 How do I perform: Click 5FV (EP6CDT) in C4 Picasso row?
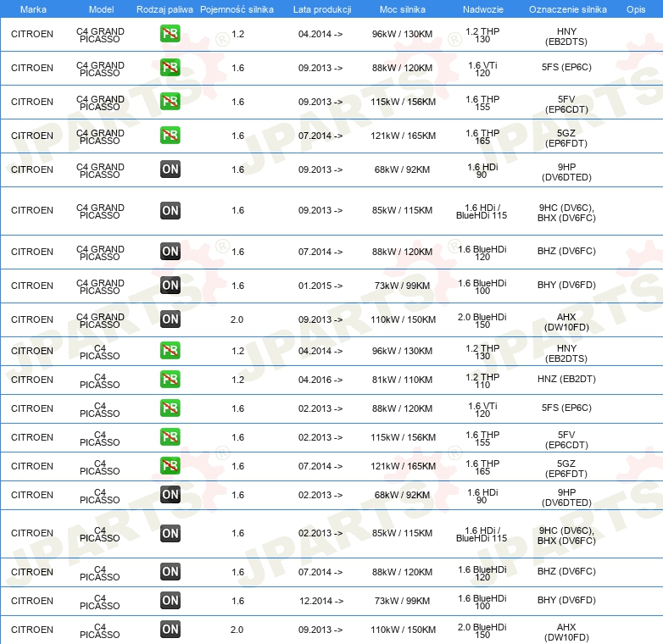click(x=566, y=440)
